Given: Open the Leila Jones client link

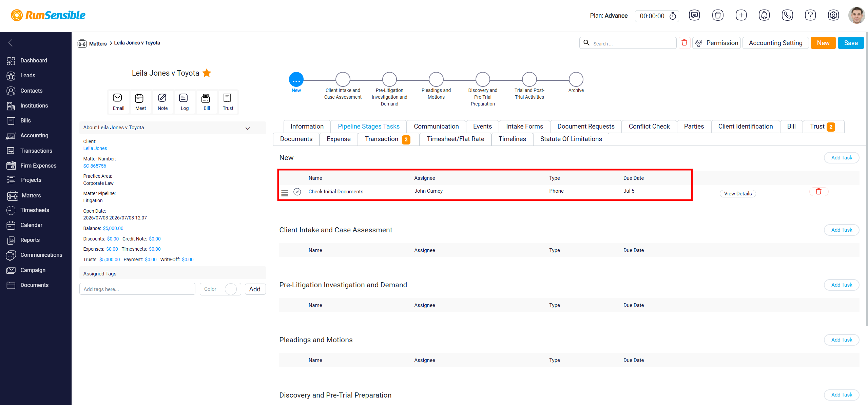Looking at the screenshot, I should (95, 148).
